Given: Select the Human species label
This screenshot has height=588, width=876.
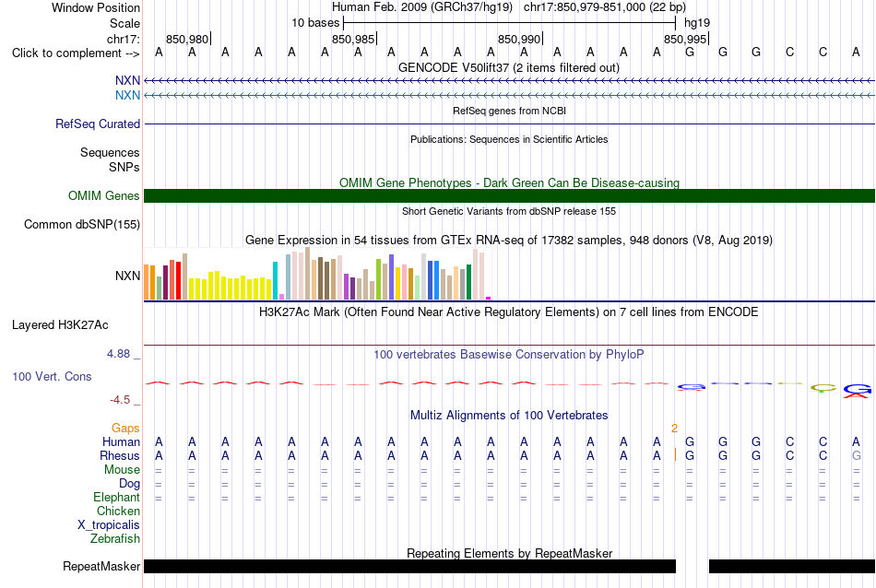Looking at the screenshot, I should pos(121,441).
